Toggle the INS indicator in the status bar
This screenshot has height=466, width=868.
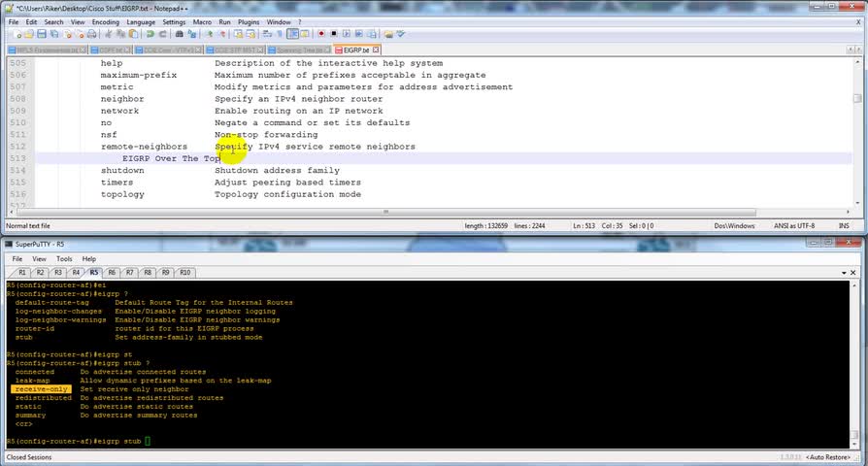844,226
